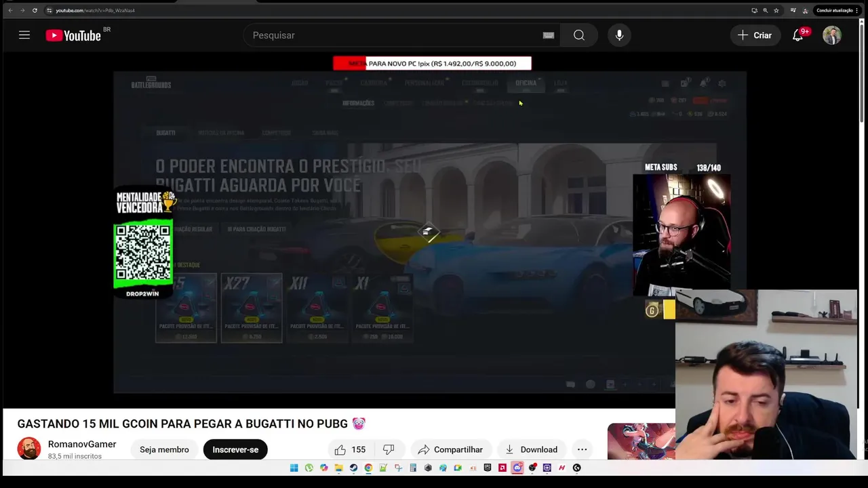This screenshot has width=868, height=488.
Task: Reload the page with refresh icon
Action: coord(35,10)
